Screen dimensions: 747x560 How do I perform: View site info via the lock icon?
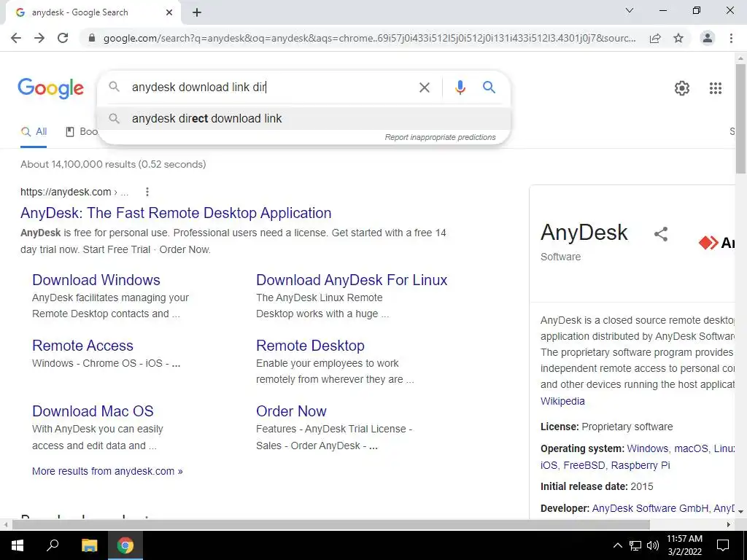(92, 38)
